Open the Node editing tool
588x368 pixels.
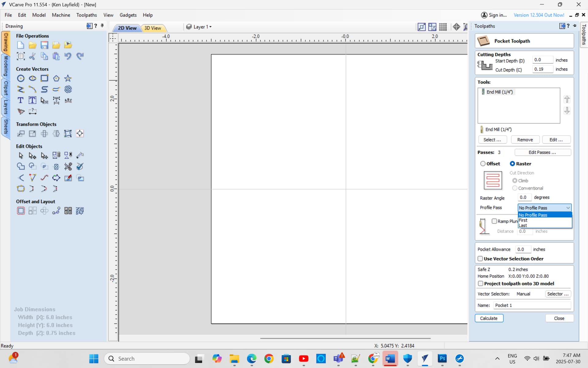coord(32,155)
